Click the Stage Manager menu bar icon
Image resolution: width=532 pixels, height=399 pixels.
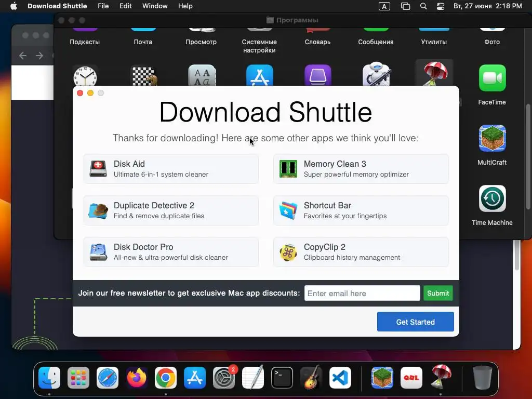(405, 6)
